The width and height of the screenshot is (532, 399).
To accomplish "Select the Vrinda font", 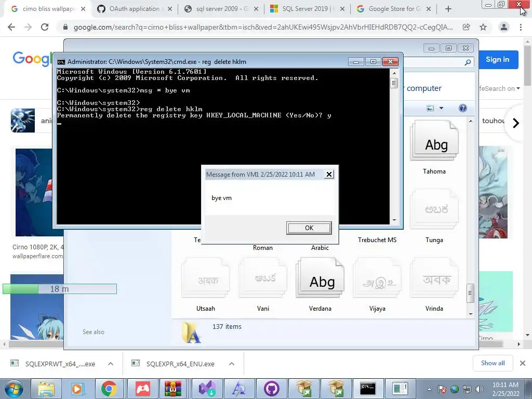I will [434, 285].
